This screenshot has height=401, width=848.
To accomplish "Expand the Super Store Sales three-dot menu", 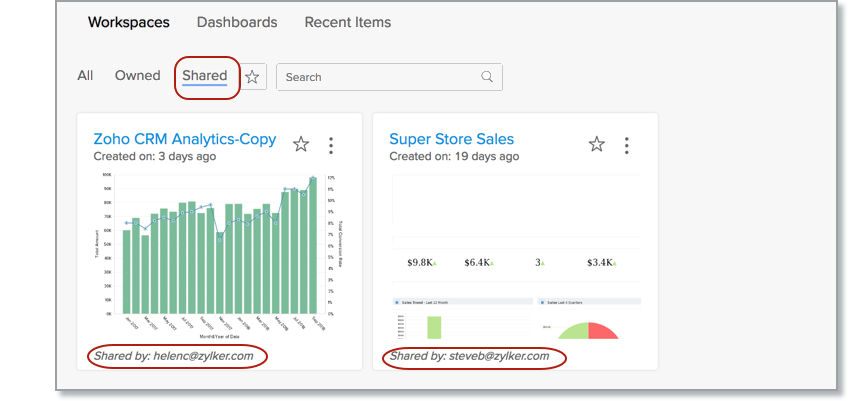I will pos(627,146).
